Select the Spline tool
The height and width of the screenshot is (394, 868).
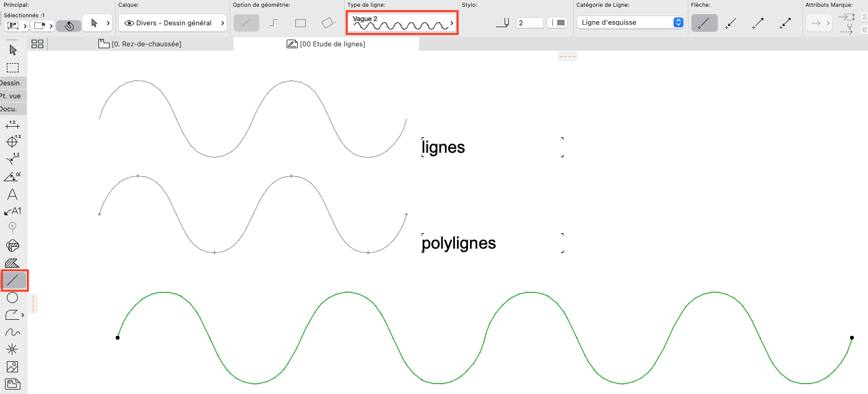(12, 332)
